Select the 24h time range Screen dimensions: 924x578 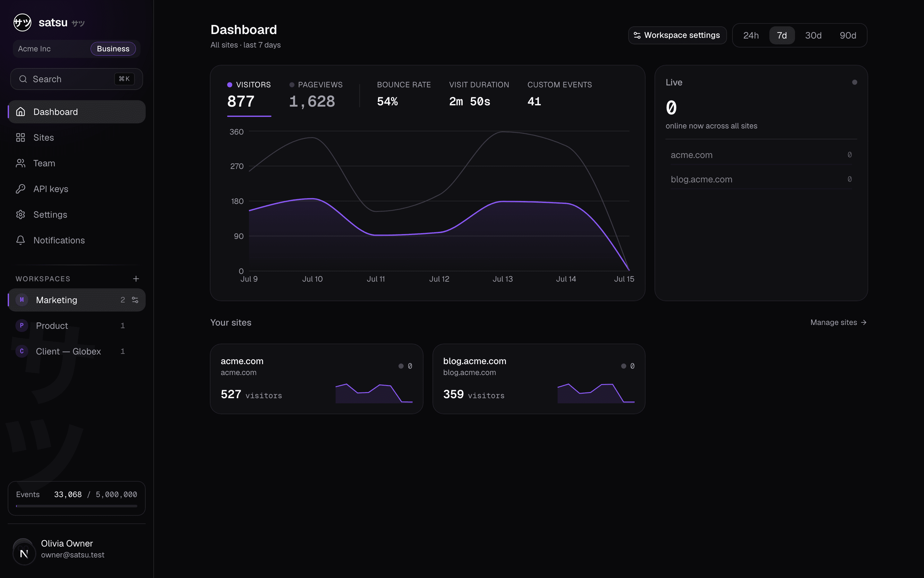[751, 35]
